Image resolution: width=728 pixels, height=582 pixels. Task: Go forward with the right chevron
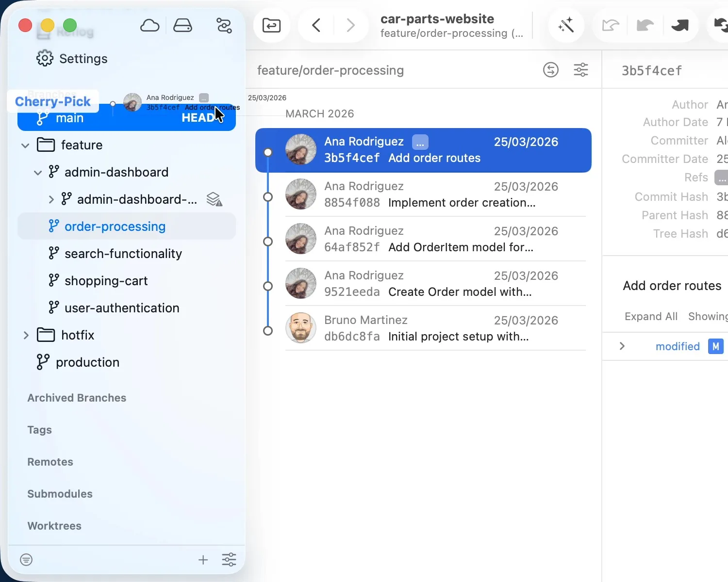point(350,25)
